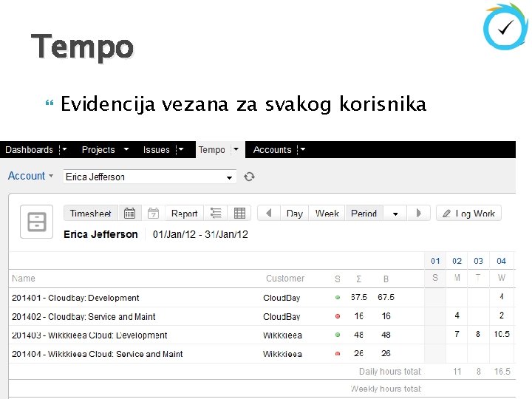Click red status dot for 201404 row
This screenshot has width=532, height=399.
(x=338, y=353)
